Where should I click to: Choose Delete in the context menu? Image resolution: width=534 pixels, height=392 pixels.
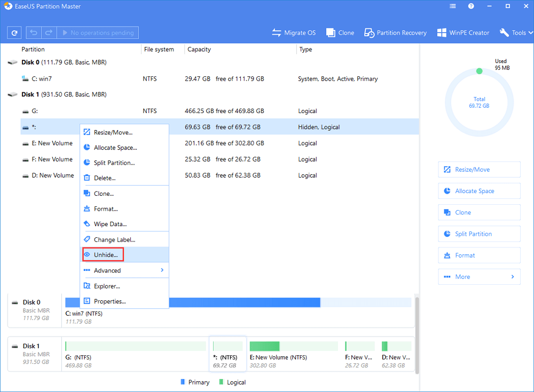pos(105,178)
